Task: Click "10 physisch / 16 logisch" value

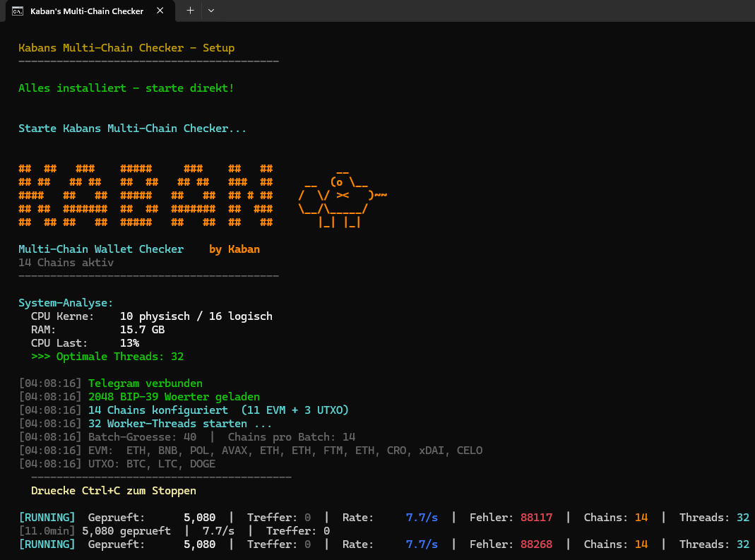Action: tap(196, 316)
